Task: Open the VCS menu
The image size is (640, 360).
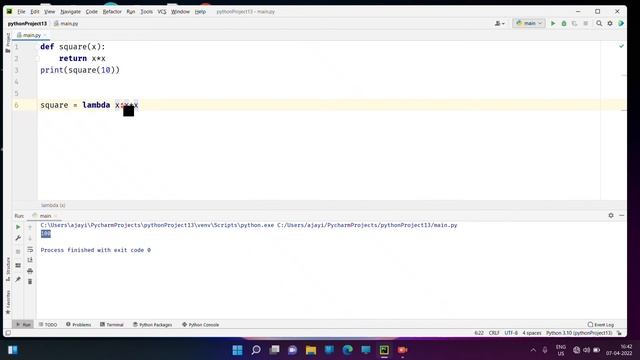Action: tap(162, 11)
